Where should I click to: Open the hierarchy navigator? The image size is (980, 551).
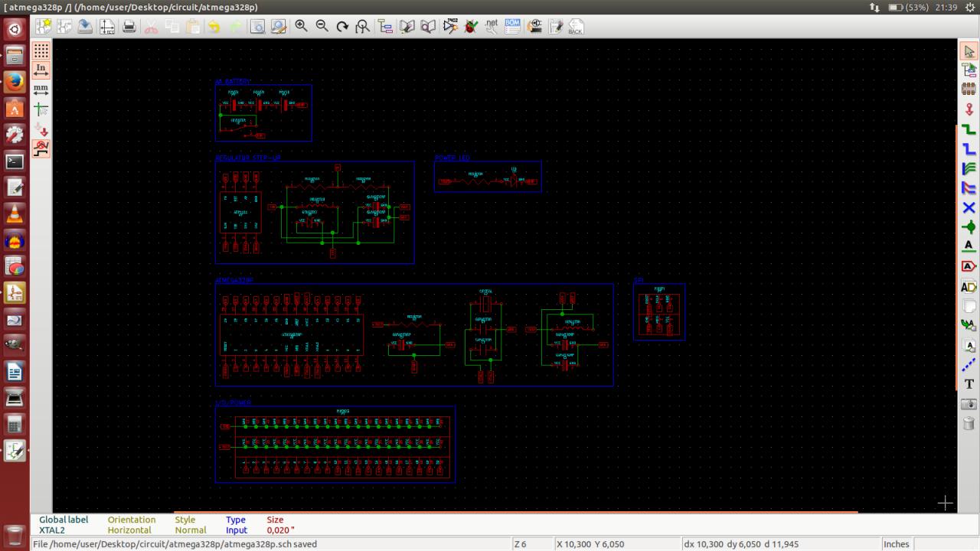[385, 27]
